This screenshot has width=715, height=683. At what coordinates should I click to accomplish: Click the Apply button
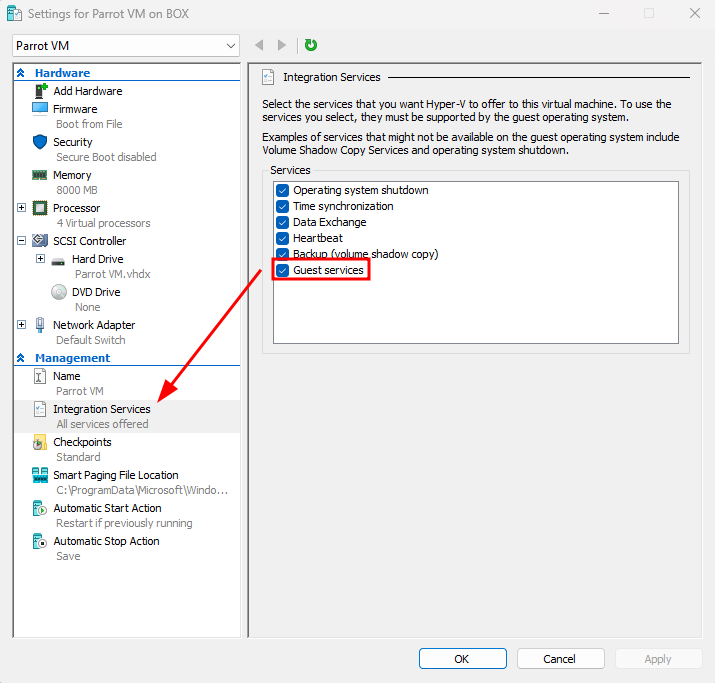(658, 658)
